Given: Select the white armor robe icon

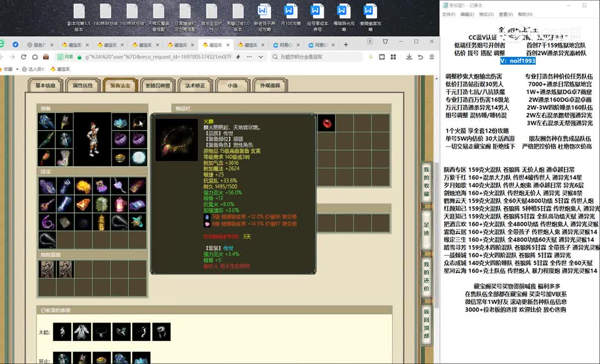Looking at the screenshot, I should click(65, 140).
